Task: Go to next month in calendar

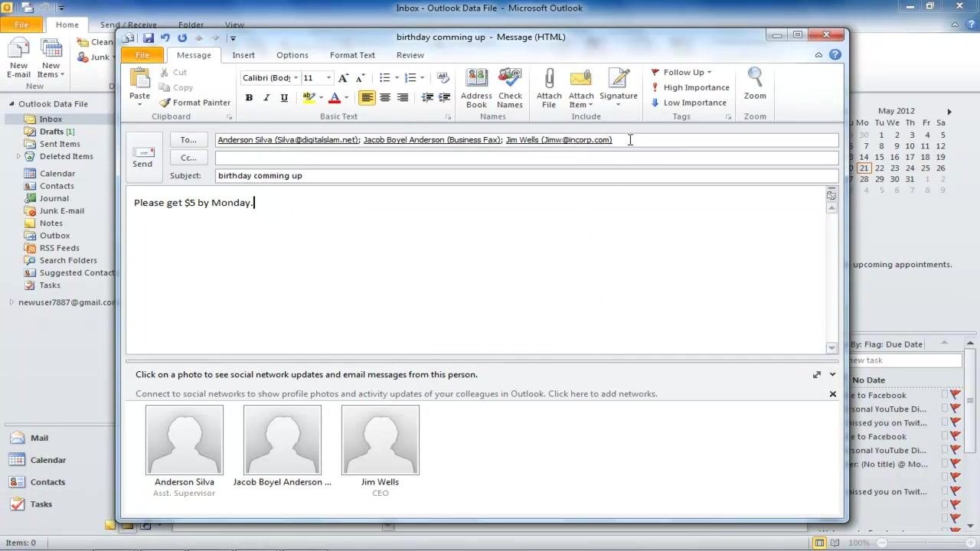Action: [x=949, y=112]
